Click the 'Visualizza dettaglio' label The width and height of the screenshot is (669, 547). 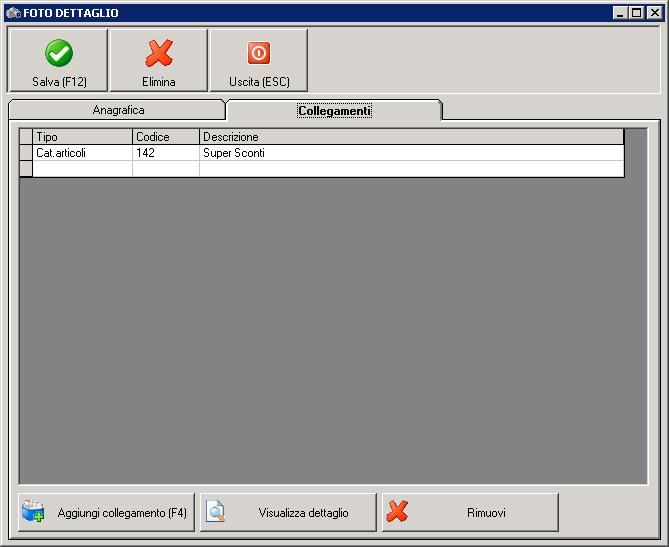click(x=303, y=513)
